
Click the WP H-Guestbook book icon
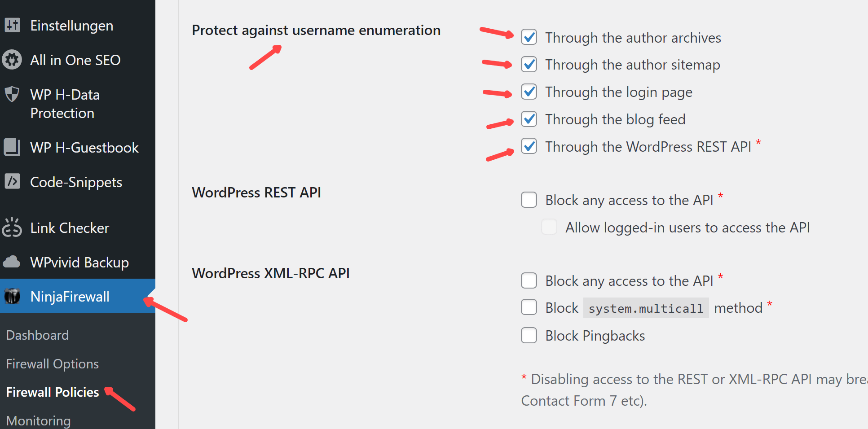12,147
